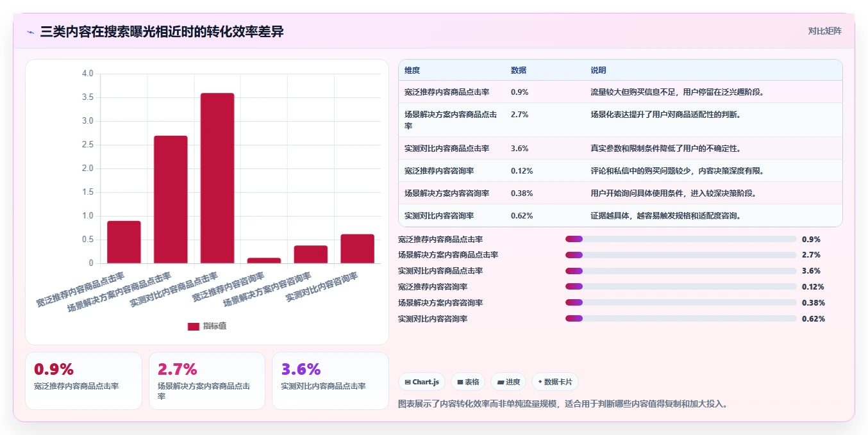Toggle the 指标值 legend swatch
Image resolution: width=868 pixels, height=435 pixels.
pyautogui.click(x=193, y=326)
